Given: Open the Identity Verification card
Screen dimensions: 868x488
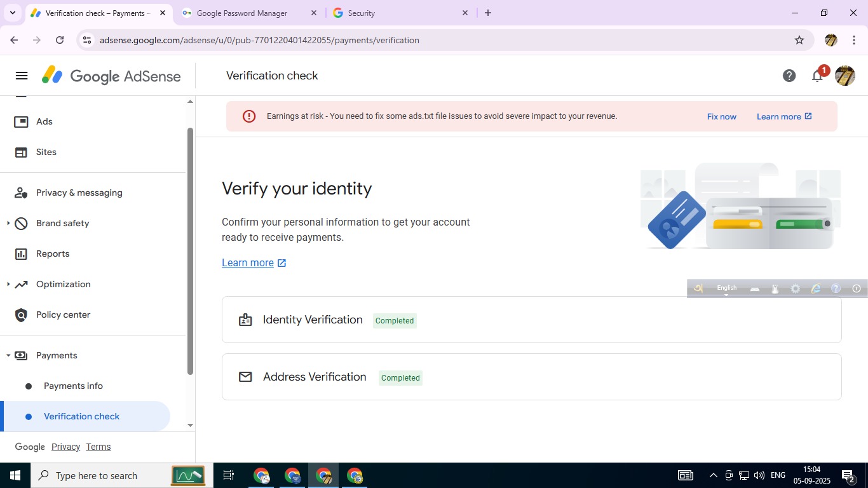Looking at the screenshot, I should pos(531,320).
